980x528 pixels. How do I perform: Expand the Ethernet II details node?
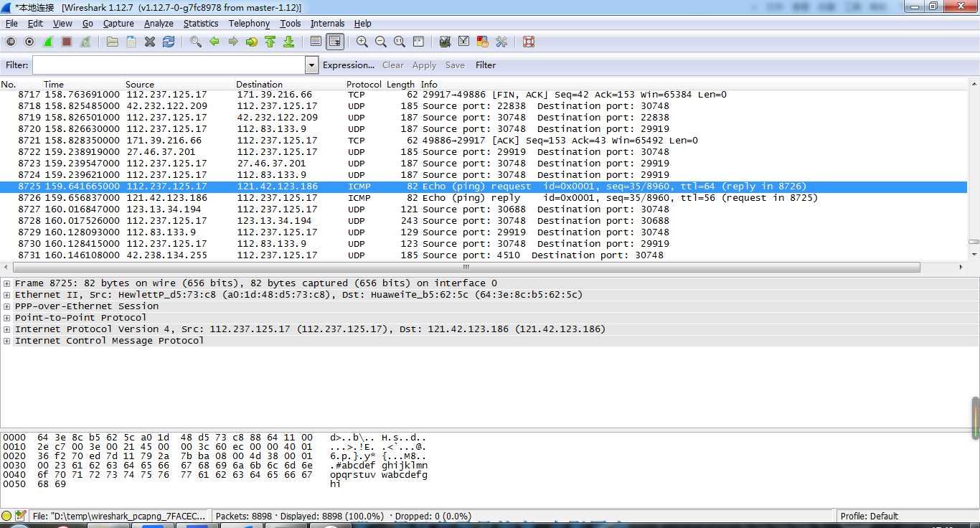click(6, 295)
